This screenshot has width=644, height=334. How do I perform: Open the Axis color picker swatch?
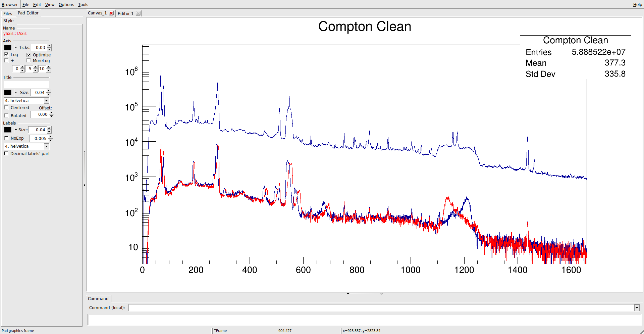8,48
